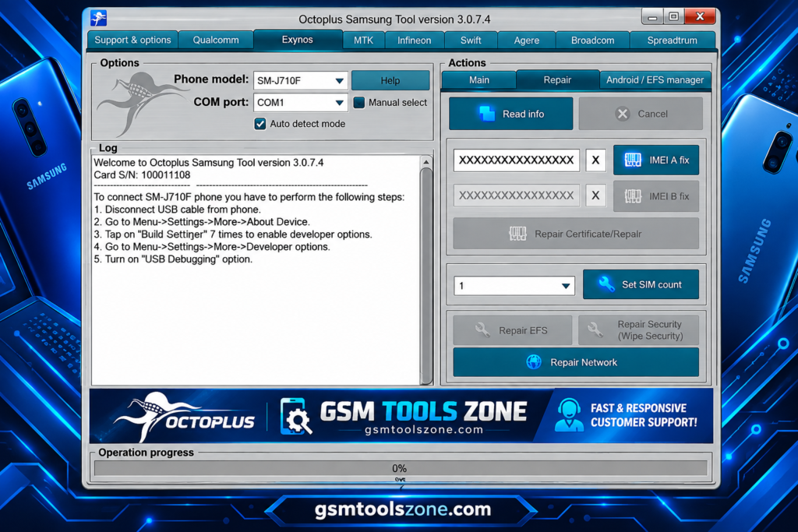Select the Agere tab
Viewport: 798px width, 532px height.
coord(526,41)
